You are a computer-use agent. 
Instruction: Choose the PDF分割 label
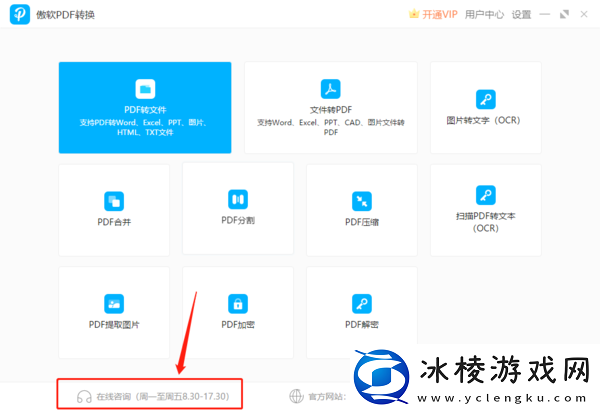click(238, 220)
